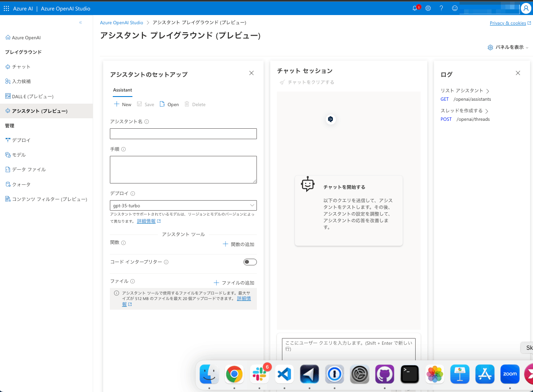
Task: Open Terminal from the Dock
Action: (410, 374)
